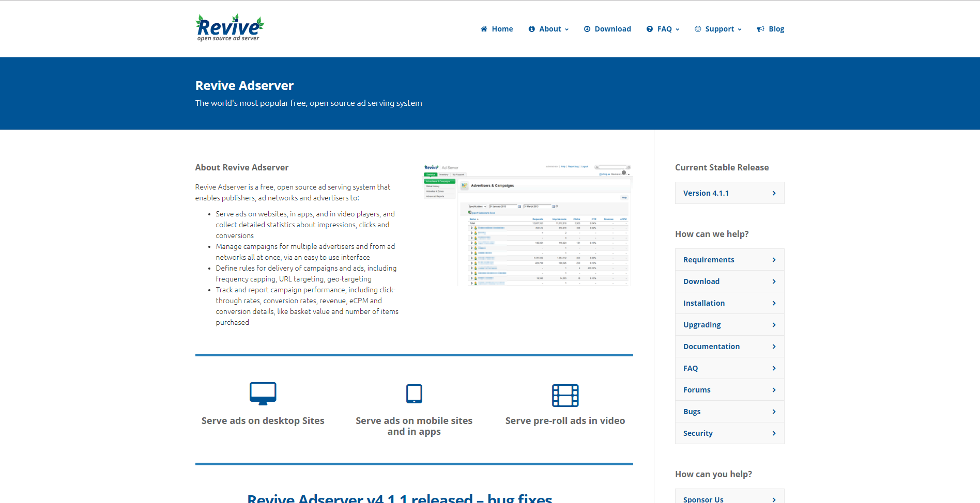
Task: Go to the Blog page
Action: (x=771, y=29)
